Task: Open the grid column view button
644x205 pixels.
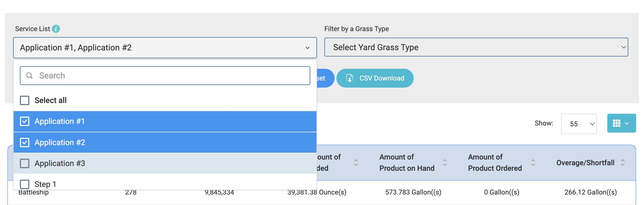Action: click(x=621, y=123)
